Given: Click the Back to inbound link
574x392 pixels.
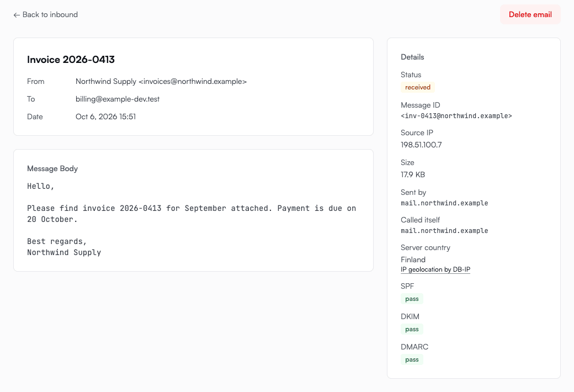Looking at the screenshot, I should pyautogui.click(x=45, y=15).
